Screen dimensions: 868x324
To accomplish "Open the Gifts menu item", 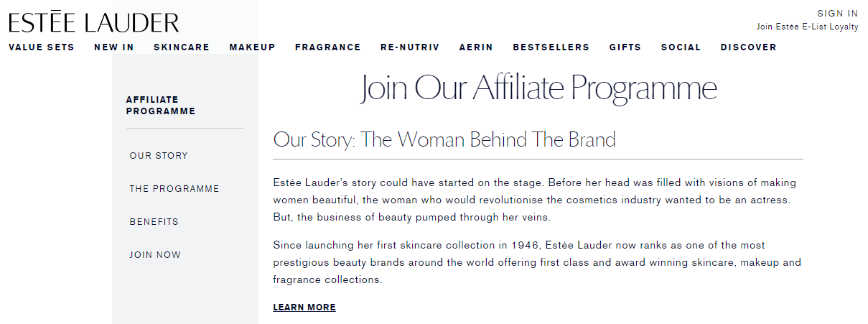I will [x=625, y=47].
